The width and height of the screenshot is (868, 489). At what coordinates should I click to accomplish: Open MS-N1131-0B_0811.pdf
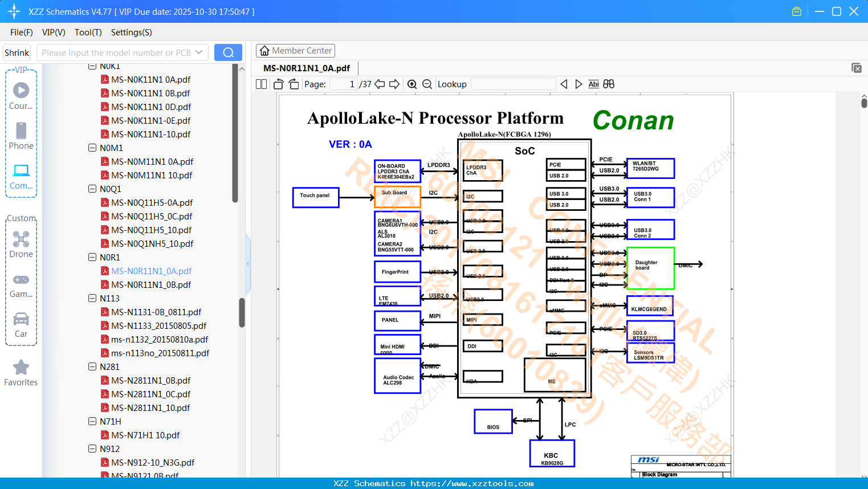tap(156, 312)
